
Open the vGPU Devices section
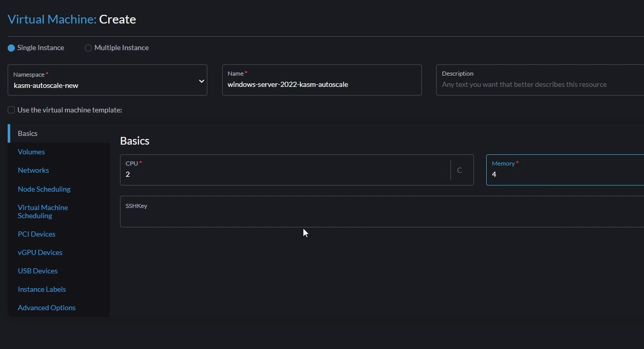click(40, 252)
